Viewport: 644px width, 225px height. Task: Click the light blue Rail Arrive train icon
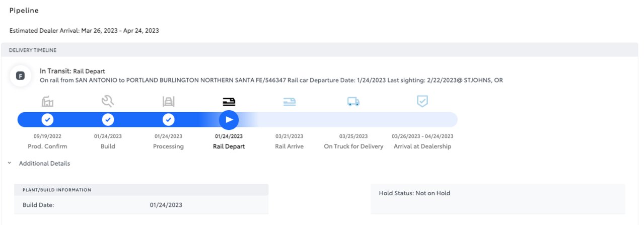pyautogui.click(x=289, y=102)
